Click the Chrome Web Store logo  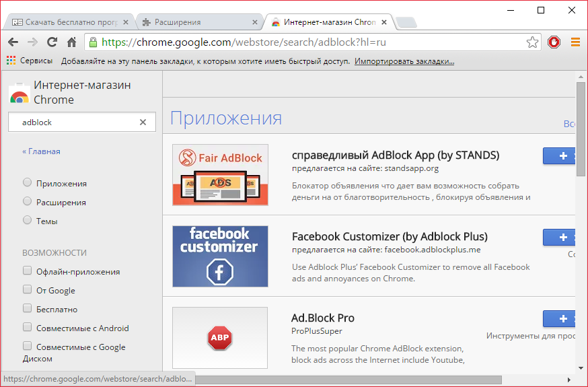19,93
